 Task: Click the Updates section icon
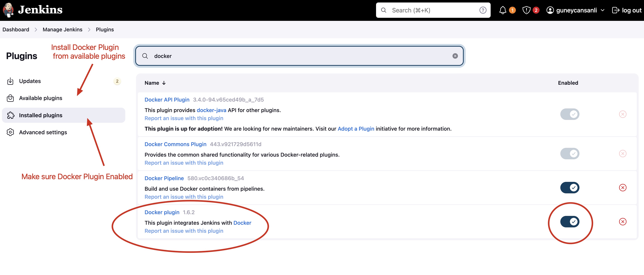pyautogui.click(x=11, y=81)
